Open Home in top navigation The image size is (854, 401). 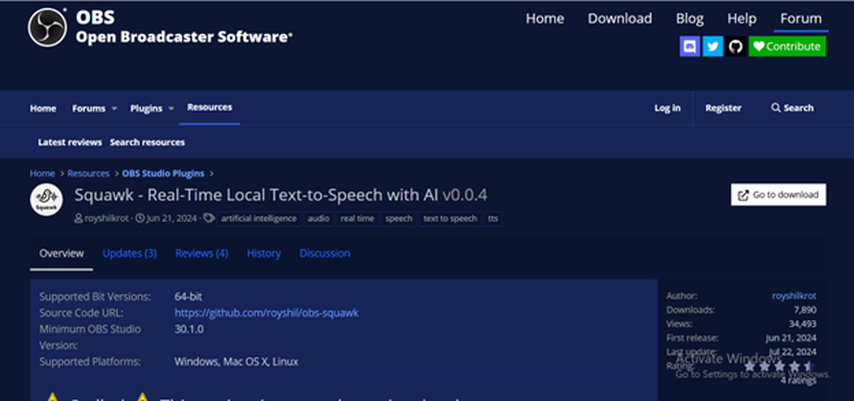(545, 19)
